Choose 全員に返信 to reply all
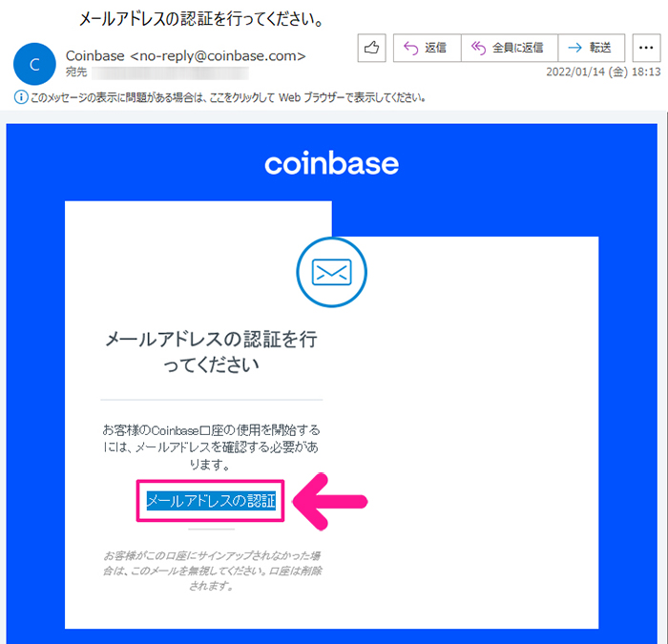668x644 pixels. (x=509, y=48)
